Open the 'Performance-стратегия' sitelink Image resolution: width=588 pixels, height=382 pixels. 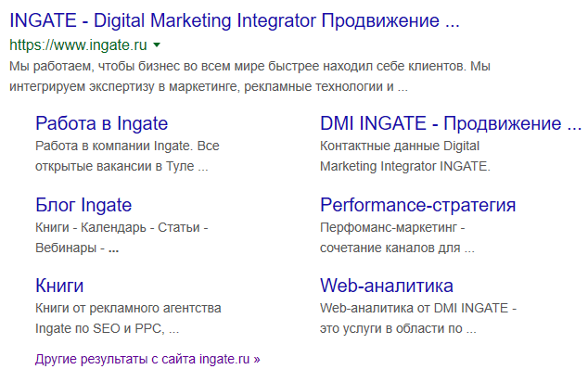(x=417, y=205)
